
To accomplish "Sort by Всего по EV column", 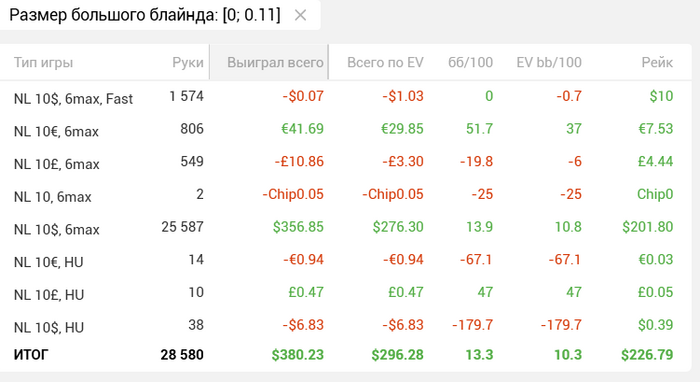I will click(385, 62).
